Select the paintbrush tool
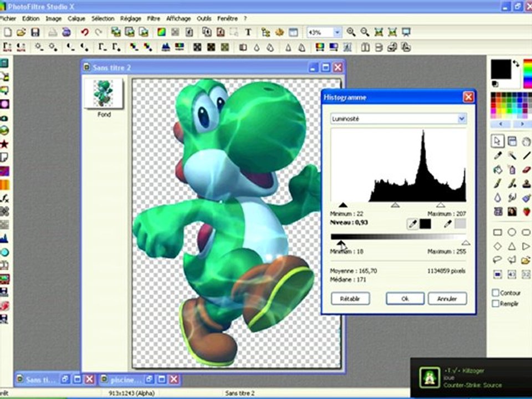532x399 pixels. pos(498,183)
